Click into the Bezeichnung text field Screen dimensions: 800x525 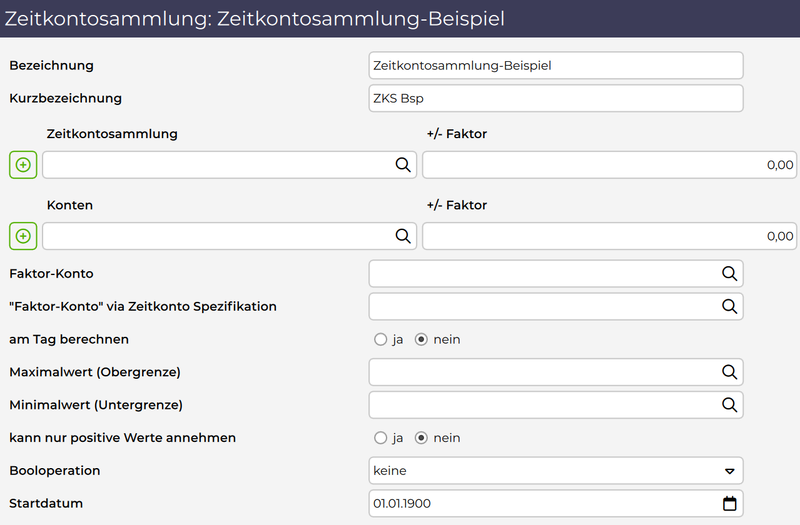555,66
